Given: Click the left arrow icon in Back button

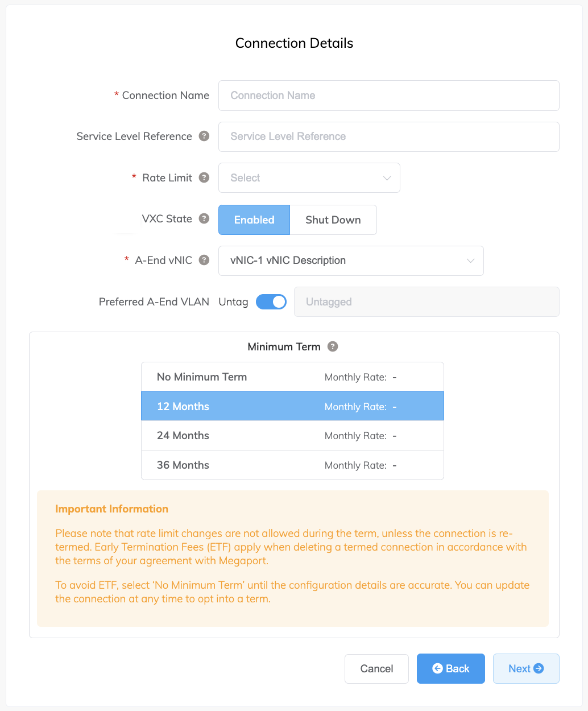Looking at the screenshot, I should [x=437, y=668].
